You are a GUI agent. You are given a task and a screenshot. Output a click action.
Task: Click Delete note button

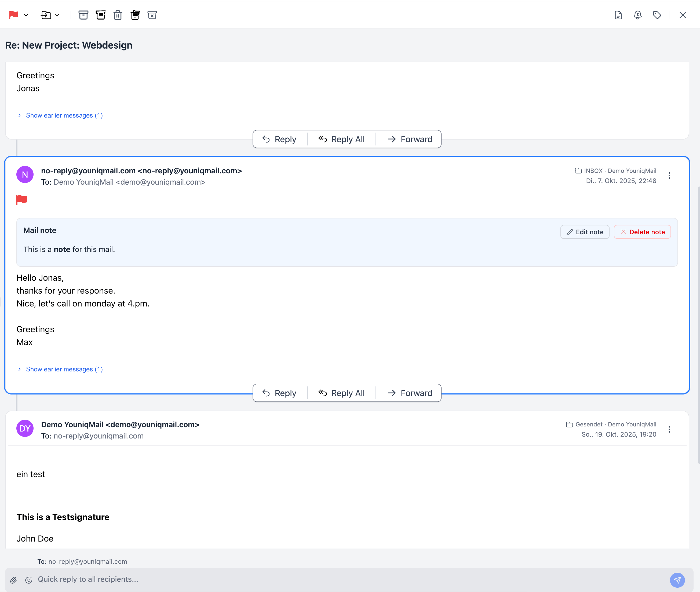[x=642, y=232]
